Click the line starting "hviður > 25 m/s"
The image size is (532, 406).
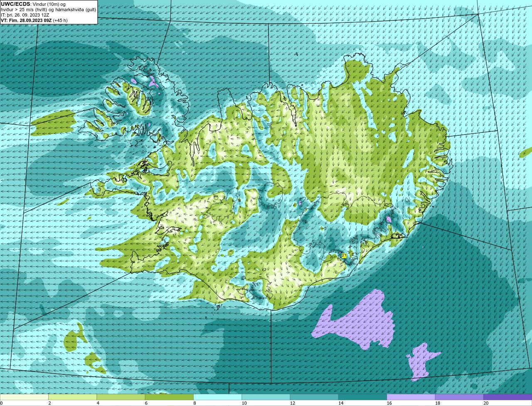[48, 10]
